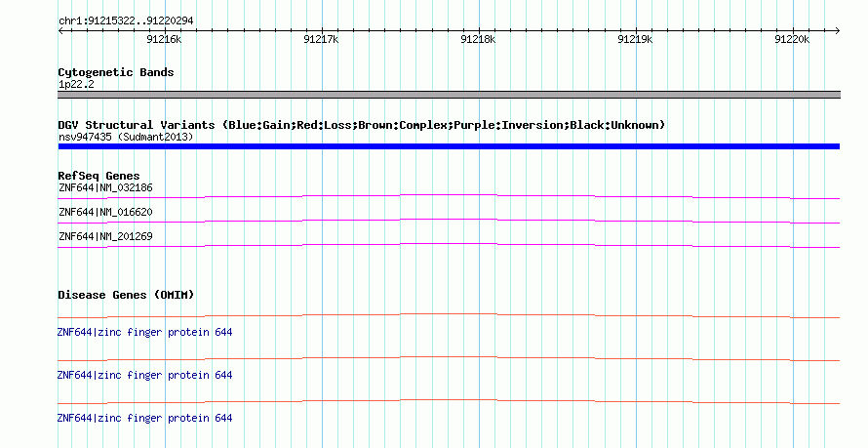Image resolution: width=868 pixels, height=448 pixels.
Task: Click the right arrow end of the ruler
Action: pos(837,31)
